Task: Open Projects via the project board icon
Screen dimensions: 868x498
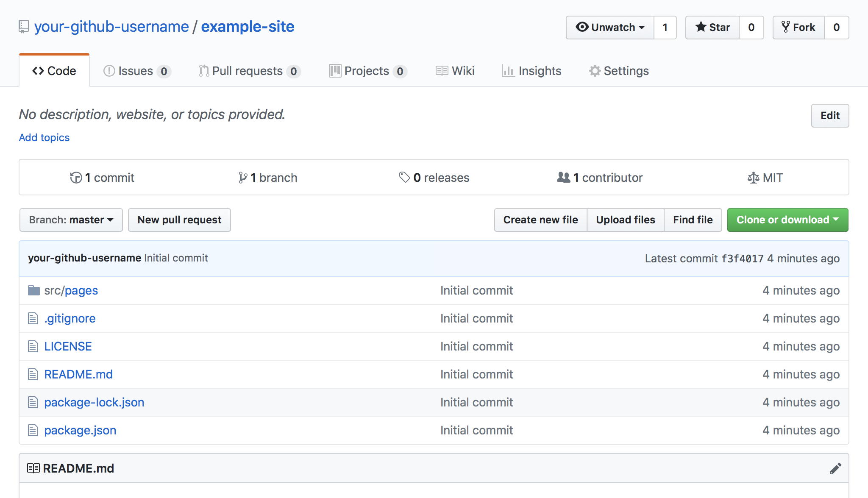Action: tap(335, 71)
